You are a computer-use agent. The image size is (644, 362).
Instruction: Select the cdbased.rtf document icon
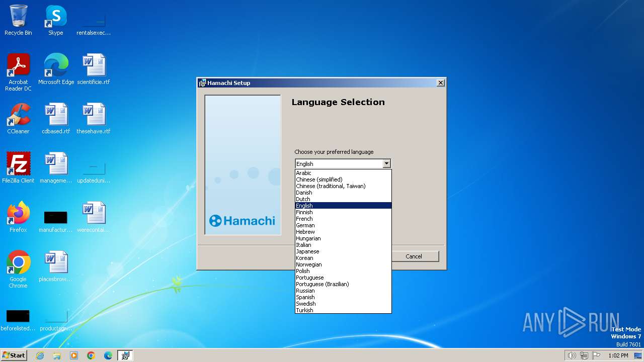coord(56,119)
